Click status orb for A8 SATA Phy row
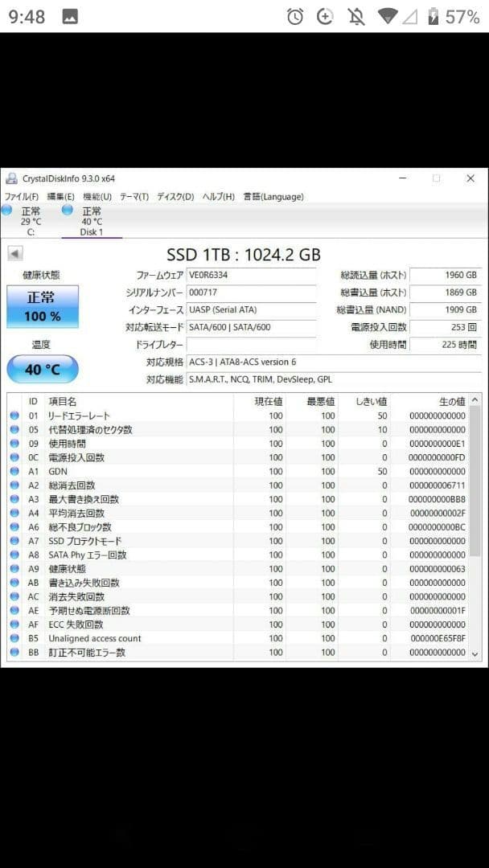This screenshot has width=489, height=868. tap(14, 555)
